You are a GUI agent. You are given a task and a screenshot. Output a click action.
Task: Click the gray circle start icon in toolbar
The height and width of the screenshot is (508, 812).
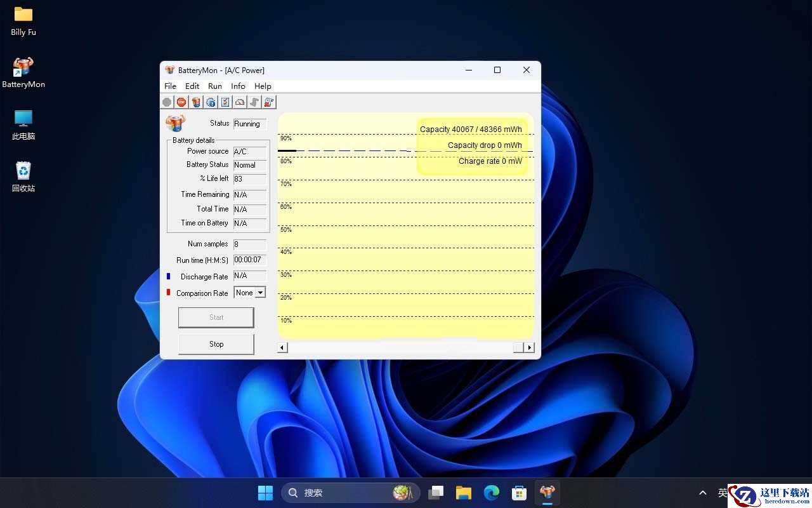[167, 102]
